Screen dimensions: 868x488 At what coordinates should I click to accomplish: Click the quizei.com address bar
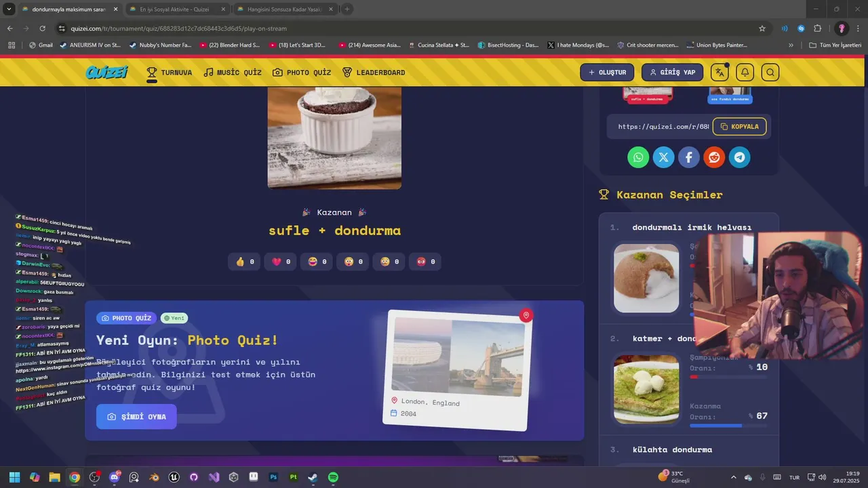click(x=407, y=28)
